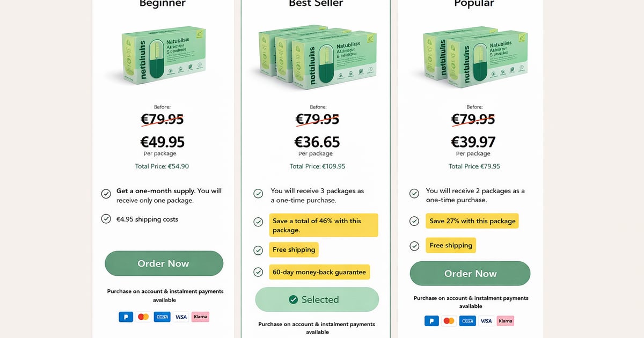Screen dimensions: 644x338
Task: Select the Mastercard icon in the Beginner column
Action: [143, 317]
